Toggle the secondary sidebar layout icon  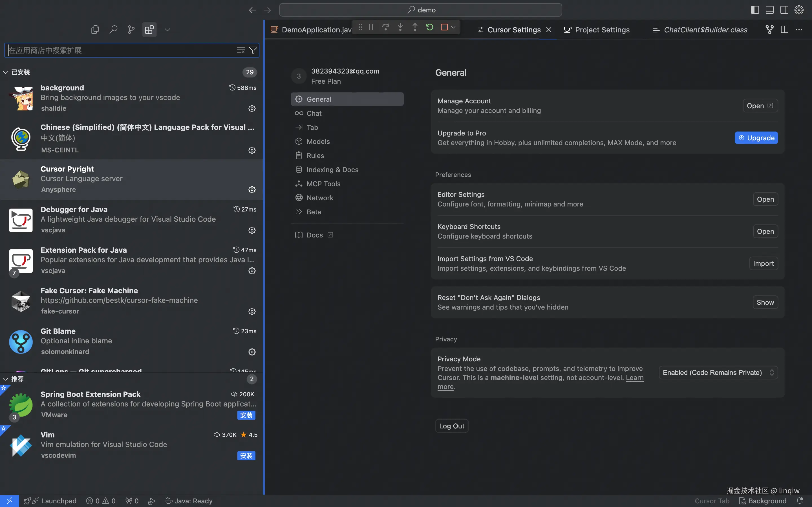[784, 10]
